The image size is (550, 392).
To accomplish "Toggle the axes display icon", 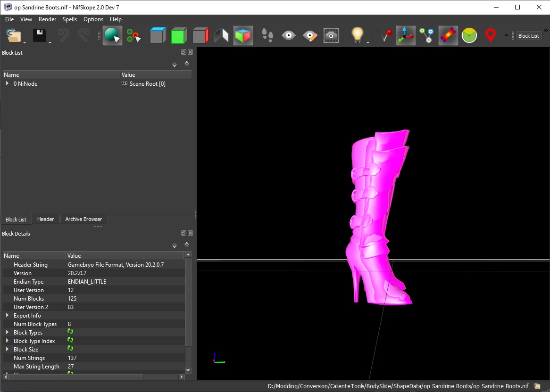I will pyautogui.click(x=405, y=36).
